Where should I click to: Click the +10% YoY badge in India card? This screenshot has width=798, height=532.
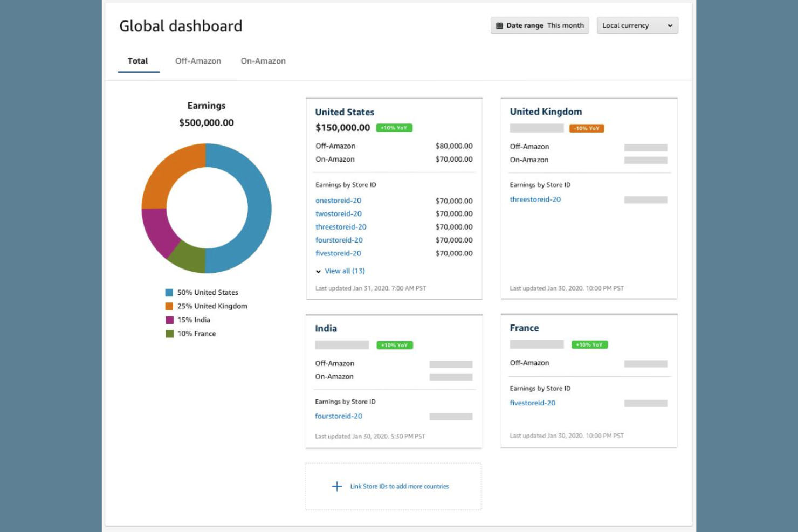pyautogui.click(x=395, y=345)
